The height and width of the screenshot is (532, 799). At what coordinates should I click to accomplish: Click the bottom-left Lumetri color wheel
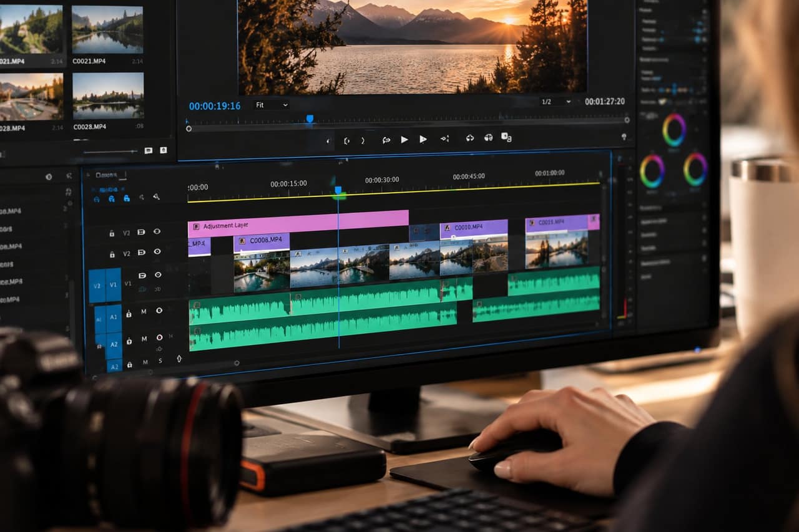652,171
